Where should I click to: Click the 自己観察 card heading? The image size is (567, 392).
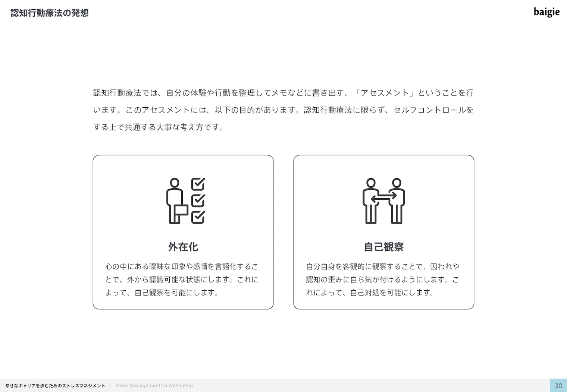[384, 247]
